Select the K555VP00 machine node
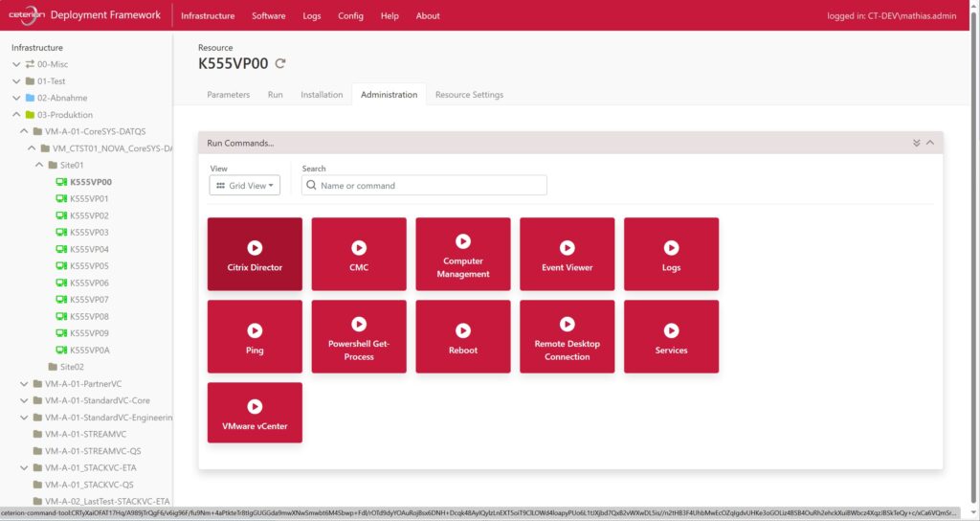The width and height of the screenshot is (980, 521). 84,182
